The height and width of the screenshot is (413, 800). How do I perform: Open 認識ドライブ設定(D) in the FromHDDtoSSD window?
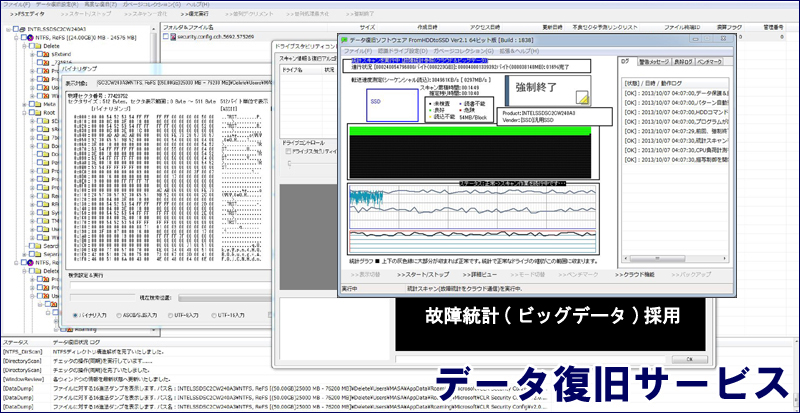click(x=403, y=51)
